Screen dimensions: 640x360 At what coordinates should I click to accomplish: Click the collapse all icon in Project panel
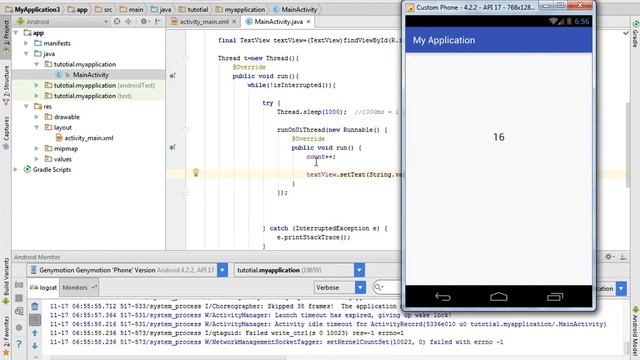[128, 21]
